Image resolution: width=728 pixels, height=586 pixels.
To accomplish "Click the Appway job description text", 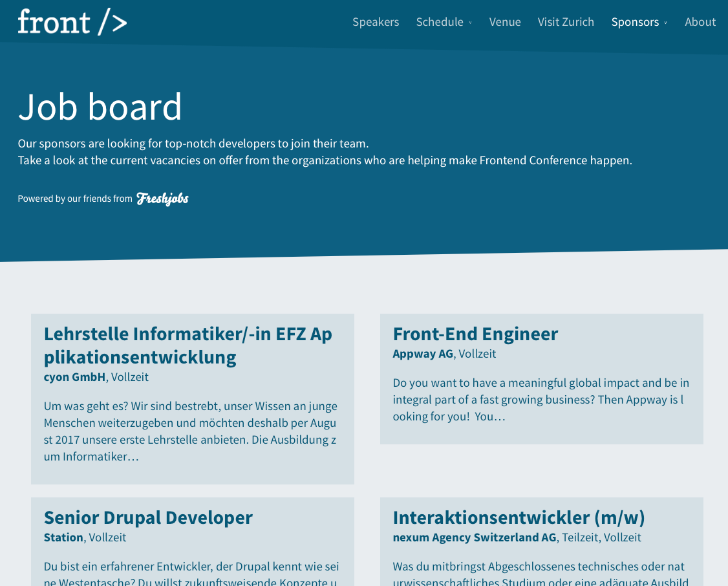I will click(x=541, y=400).
